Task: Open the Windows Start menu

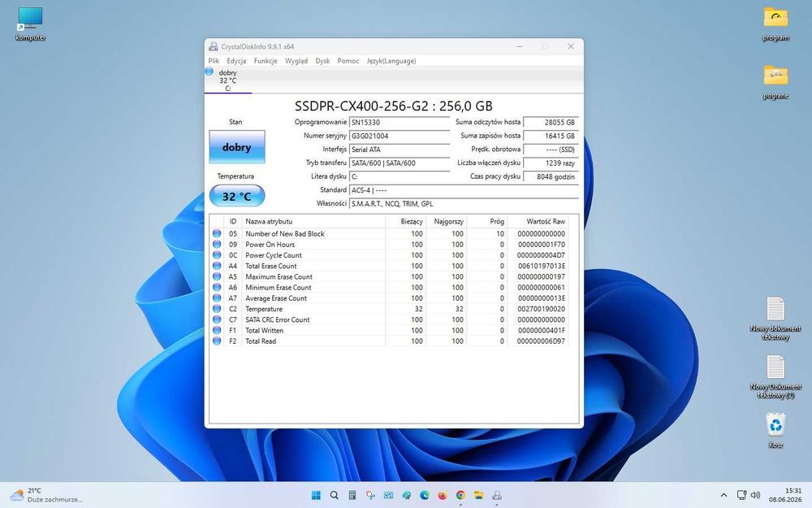Action: 316,495
